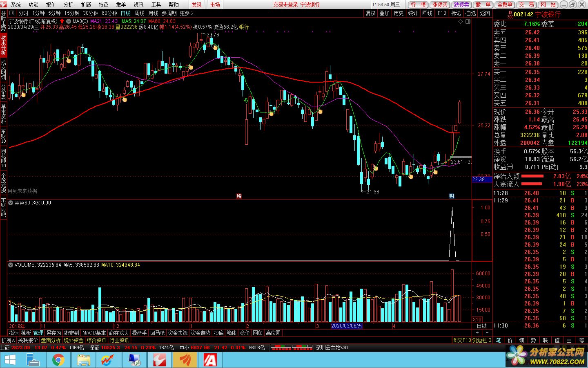
Task: Open 图文F10 info
Action: coord(461,340)
